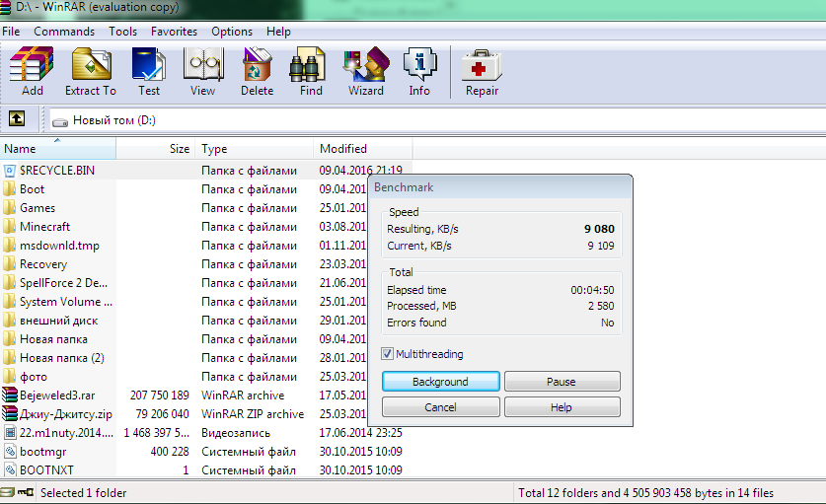Select the $RECYCLE.BIN folder icon
This screenshot has width=826, height=504.
coord(10,171)
